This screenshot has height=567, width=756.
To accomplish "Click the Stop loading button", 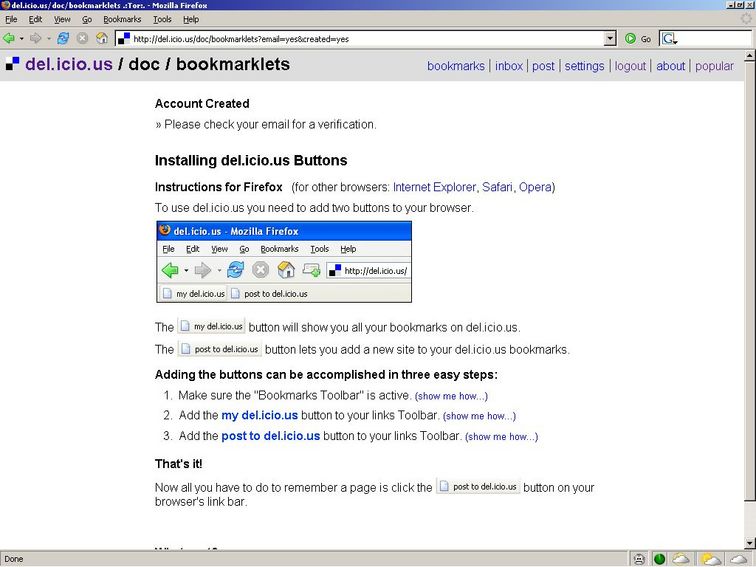I will (x=82, y=38).
